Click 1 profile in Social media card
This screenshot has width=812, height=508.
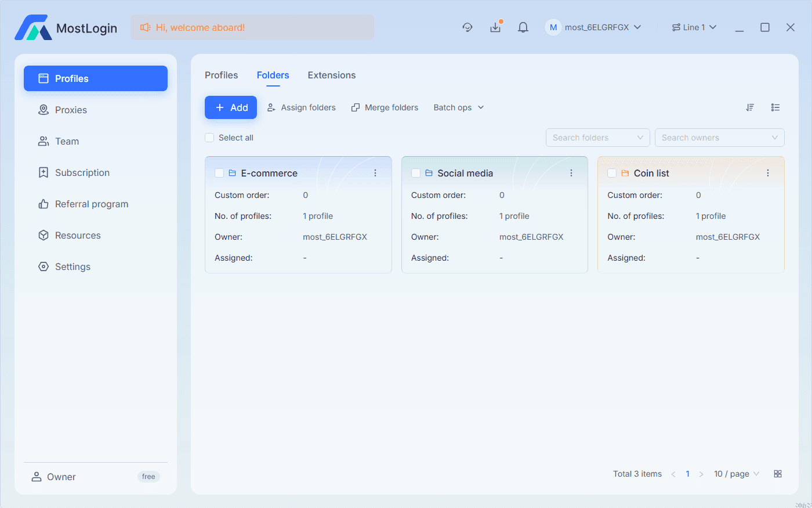pos(514,216)
